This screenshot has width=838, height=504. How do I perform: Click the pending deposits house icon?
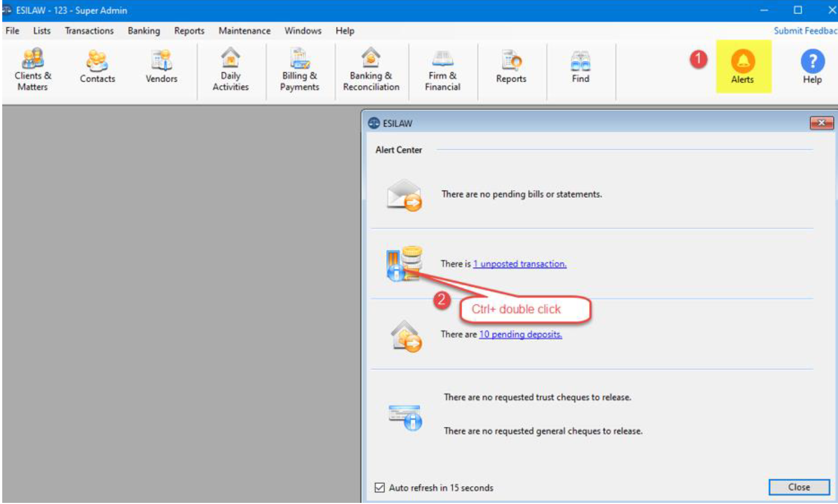pos(406,335)
